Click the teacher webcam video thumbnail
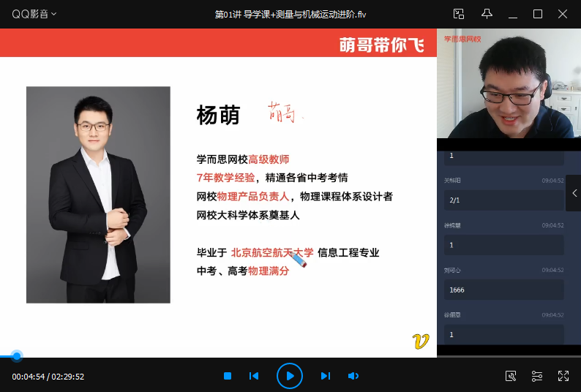This screenshot has height=392, width=581. click(x=509, y=83)
